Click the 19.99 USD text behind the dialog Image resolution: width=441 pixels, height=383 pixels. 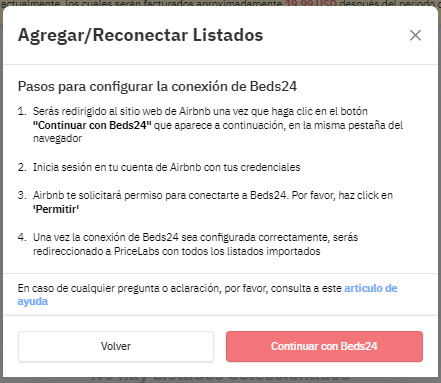coord(311,3)
